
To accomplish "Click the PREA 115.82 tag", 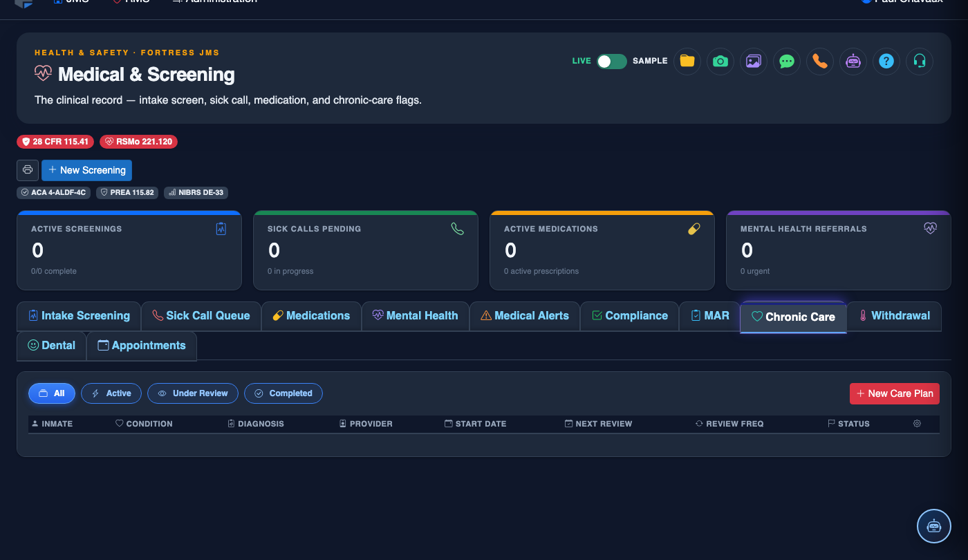I will (x=127, y=192).
